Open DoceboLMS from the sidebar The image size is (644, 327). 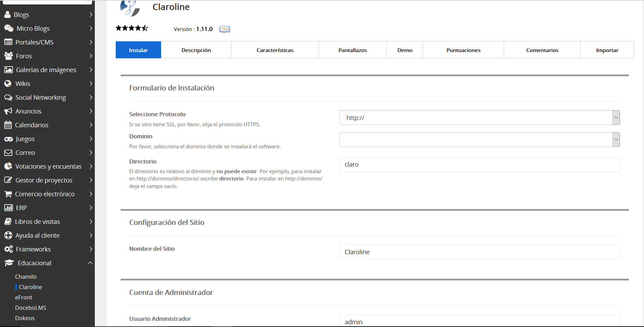pyautogui.click(x=31, y=308)
